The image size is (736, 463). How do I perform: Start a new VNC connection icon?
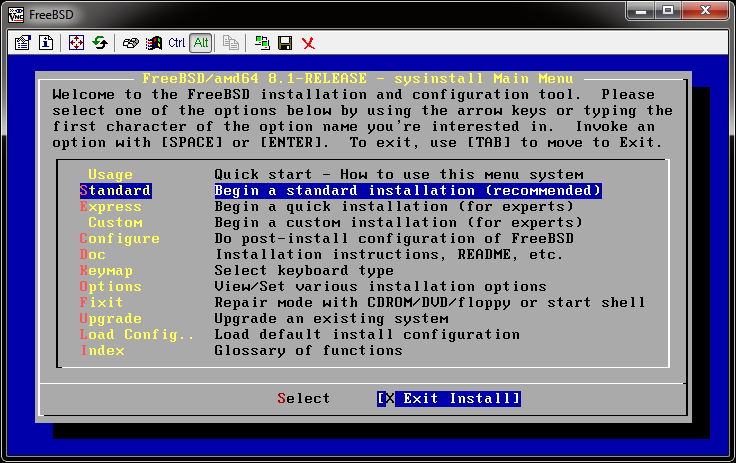click(262, 43)
